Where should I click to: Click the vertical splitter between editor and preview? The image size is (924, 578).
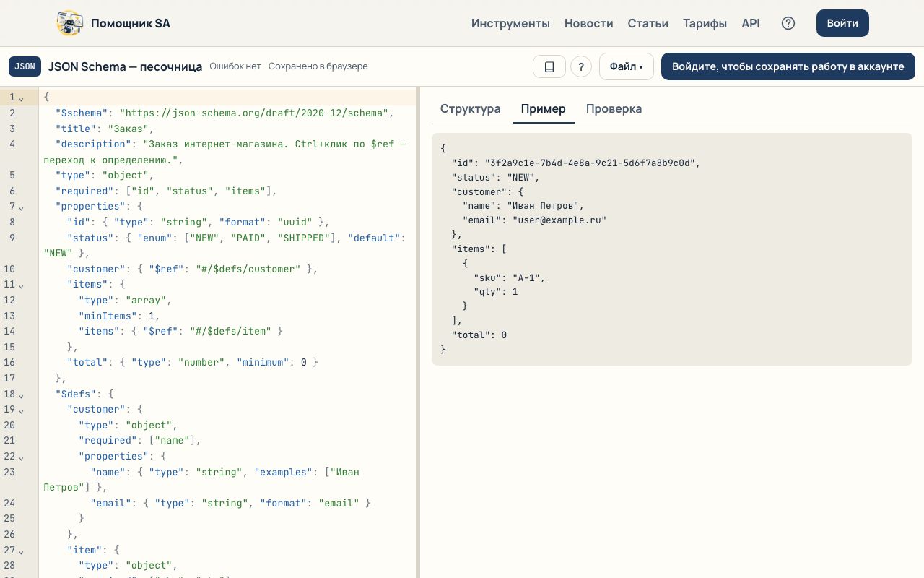tap(418, 332)
